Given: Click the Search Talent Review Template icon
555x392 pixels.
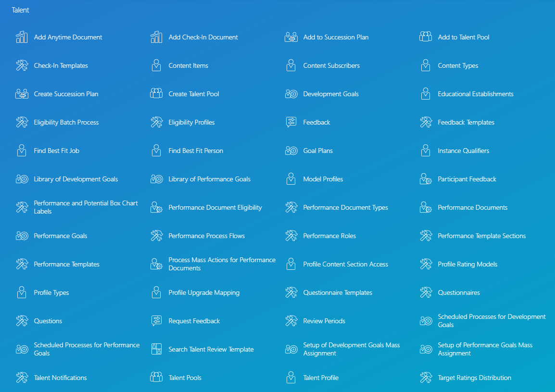Looking at the screenshot, I should click(x=156, y=349).
